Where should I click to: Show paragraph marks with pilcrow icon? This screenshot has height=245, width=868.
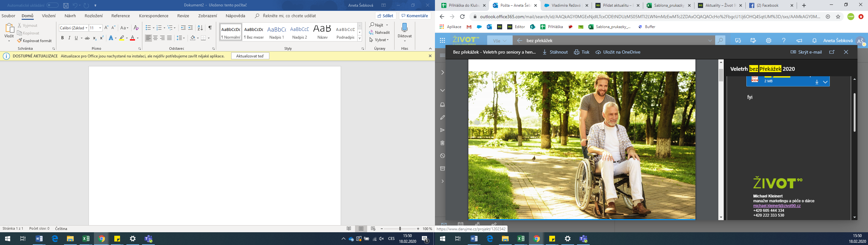click(x=210, y=28)
